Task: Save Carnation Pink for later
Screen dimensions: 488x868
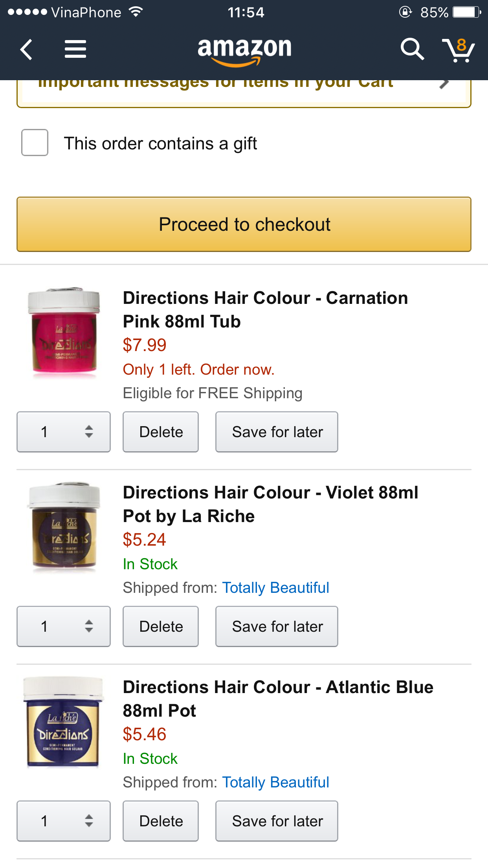Action: 277,432
